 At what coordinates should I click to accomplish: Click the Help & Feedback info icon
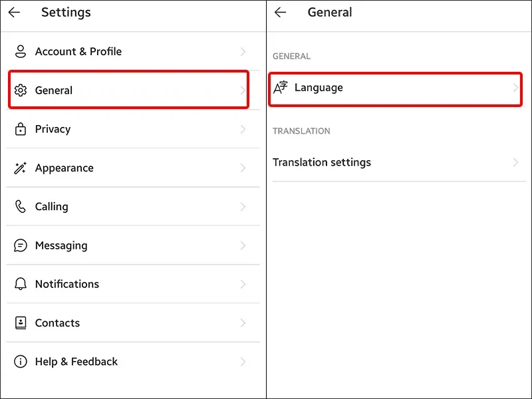tap(20, 362)
